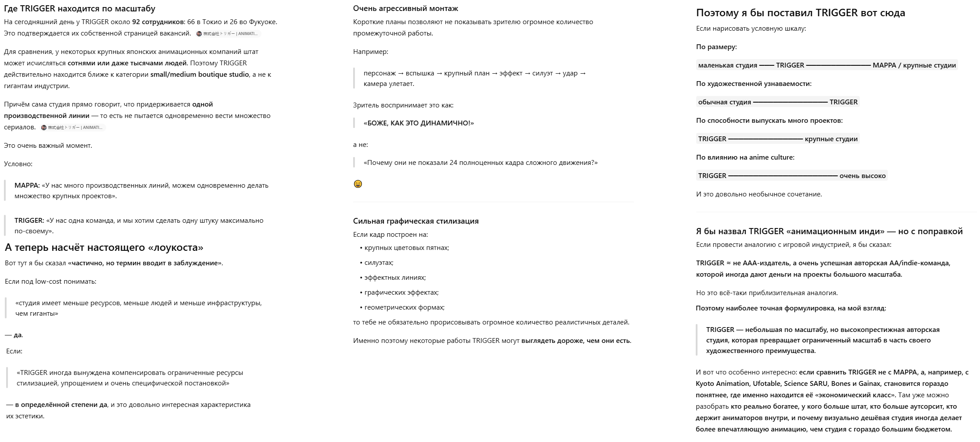The image size is (980, 442).
Task: Click the heading «Очень агрессивный монтаж»
Action: click(405, 8)
